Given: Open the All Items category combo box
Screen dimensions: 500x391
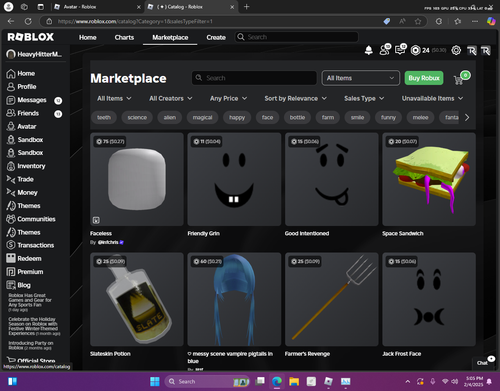Looking at the screenshot, I should [x=360, y=78].
